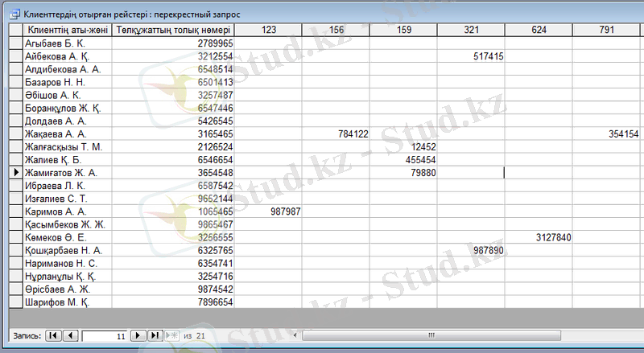Click cell 'Ибраева Л. К.'
The image size is (644, 353).
68,186
